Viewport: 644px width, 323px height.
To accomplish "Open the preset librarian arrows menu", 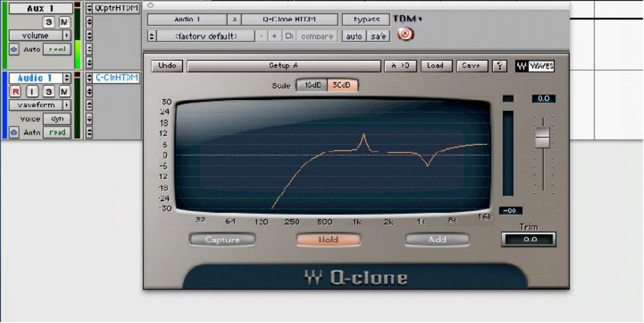I will (x=152, y=36).
